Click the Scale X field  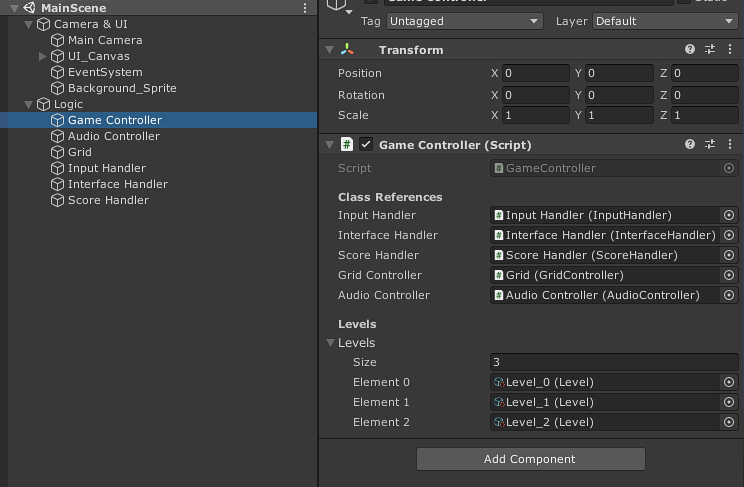(536, 115)
